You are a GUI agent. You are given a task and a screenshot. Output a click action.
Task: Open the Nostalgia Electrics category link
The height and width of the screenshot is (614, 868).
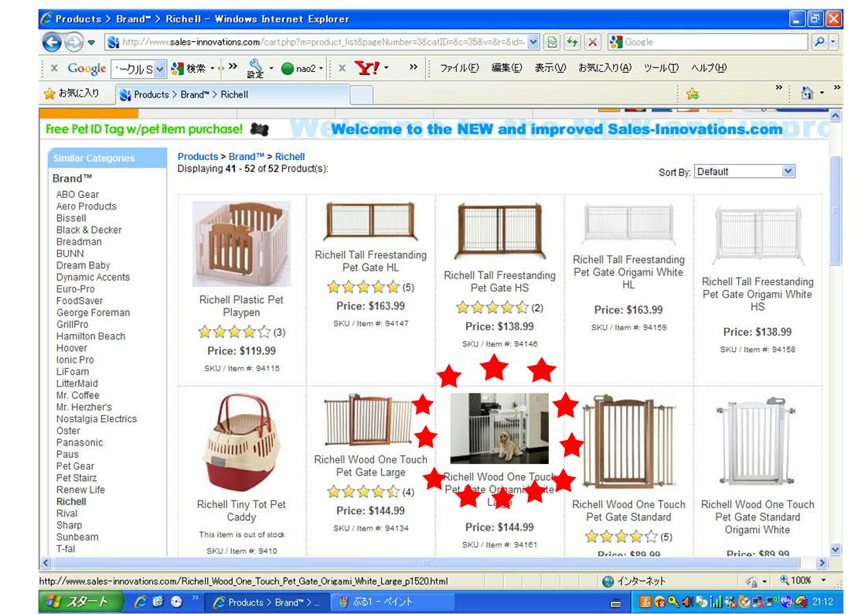97,419
